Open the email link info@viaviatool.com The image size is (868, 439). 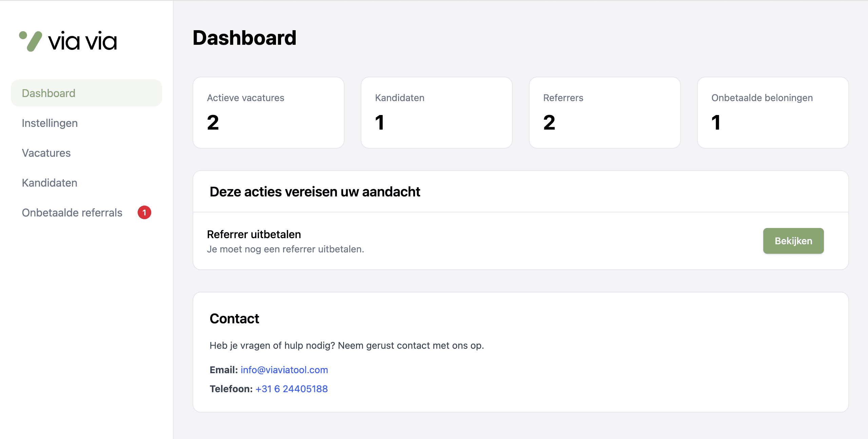[x=284, y=370]
